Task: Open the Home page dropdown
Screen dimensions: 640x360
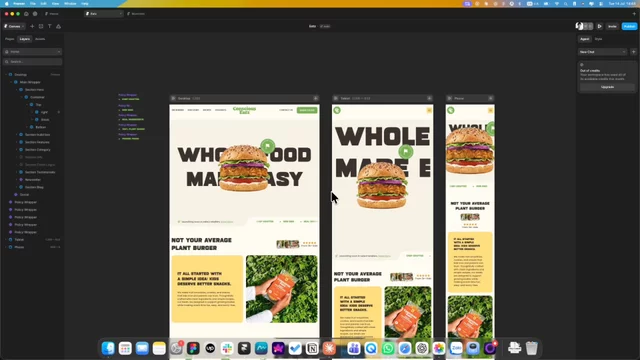Action: tap(32, 52)
